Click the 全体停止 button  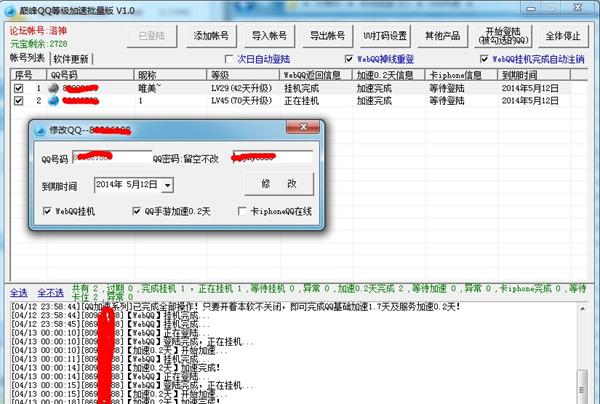click(x=563, y=36)
